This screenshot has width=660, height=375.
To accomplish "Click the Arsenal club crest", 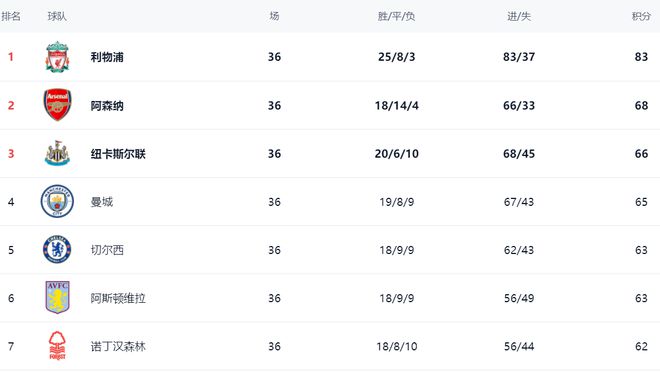I will click(x=57, y=105).
